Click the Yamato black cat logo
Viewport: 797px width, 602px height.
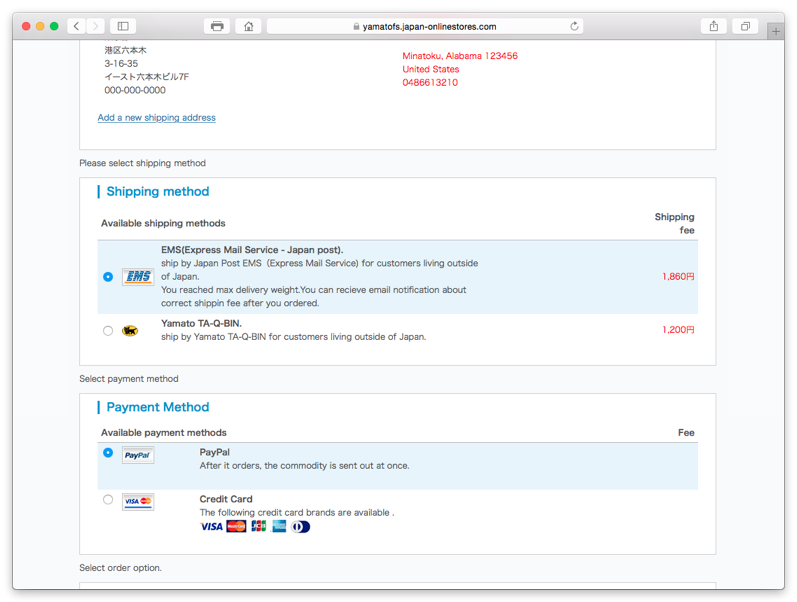click(x=130, y=330)
